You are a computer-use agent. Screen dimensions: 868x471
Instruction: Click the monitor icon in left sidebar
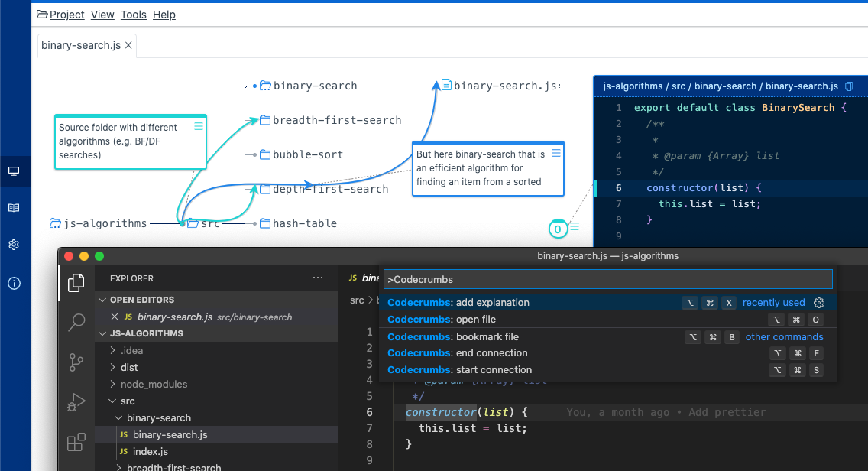pyautogui.click(x=14, y=171)
